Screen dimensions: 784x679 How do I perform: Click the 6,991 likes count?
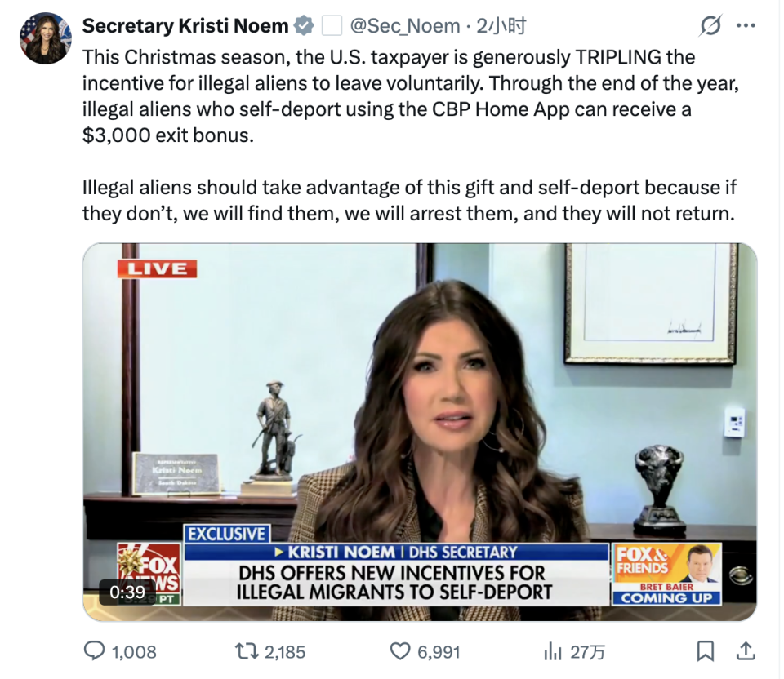pyautogui.click(x=439, y=652)
